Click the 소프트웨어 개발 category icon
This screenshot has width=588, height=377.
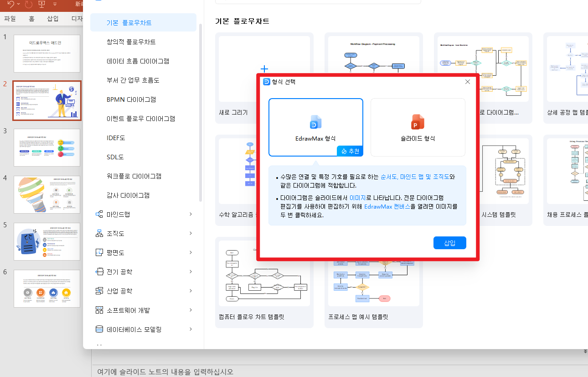tap(99, 310)
